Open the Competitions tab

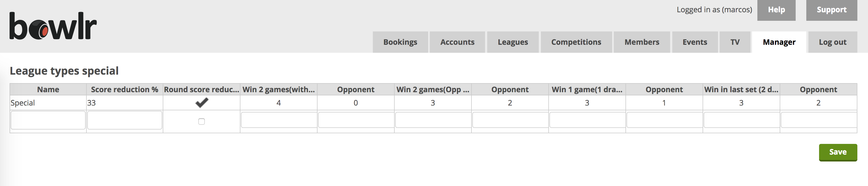point(576,42)
